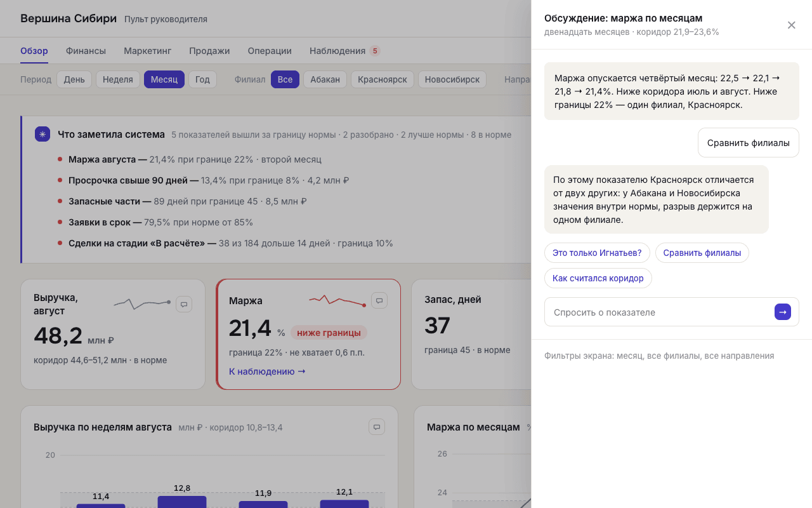Select the Месяц period
Image resolution: width=812 pixels, height=508 pixels.
(x=164, y=79)
